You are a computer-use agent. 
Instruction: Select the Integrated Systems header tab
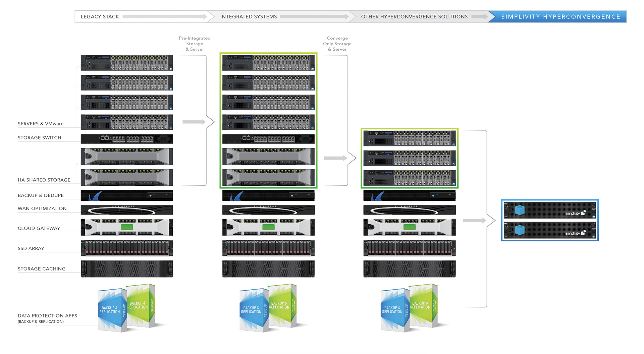click(248, 17)
